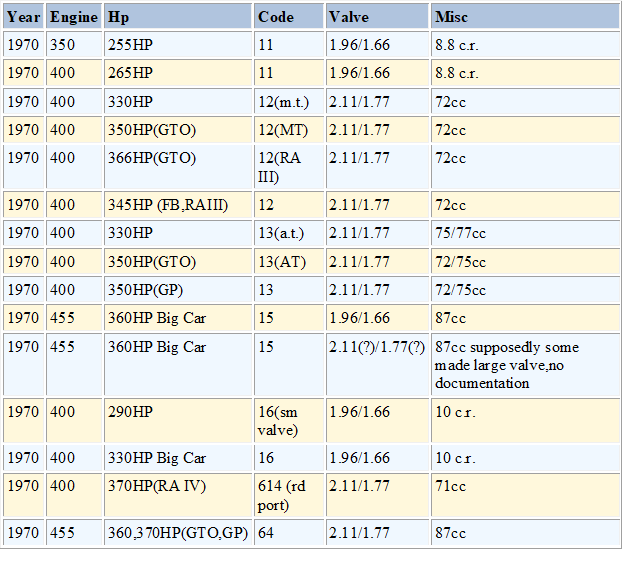Select the 265HP cell
The height and width of the screenshot is (580, 624).
pos(178,72)
